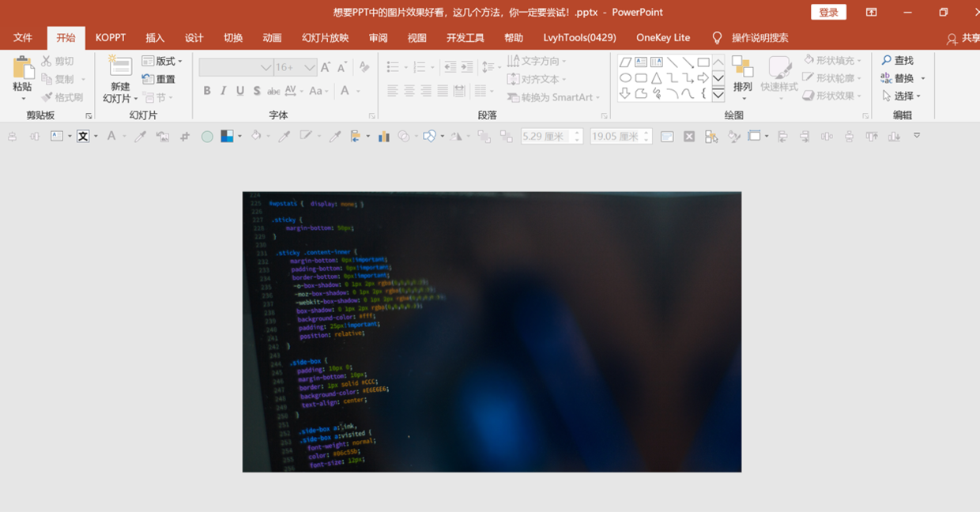
Task: Open the 选择 select dropdown
Action: click(x=902, y=96)
